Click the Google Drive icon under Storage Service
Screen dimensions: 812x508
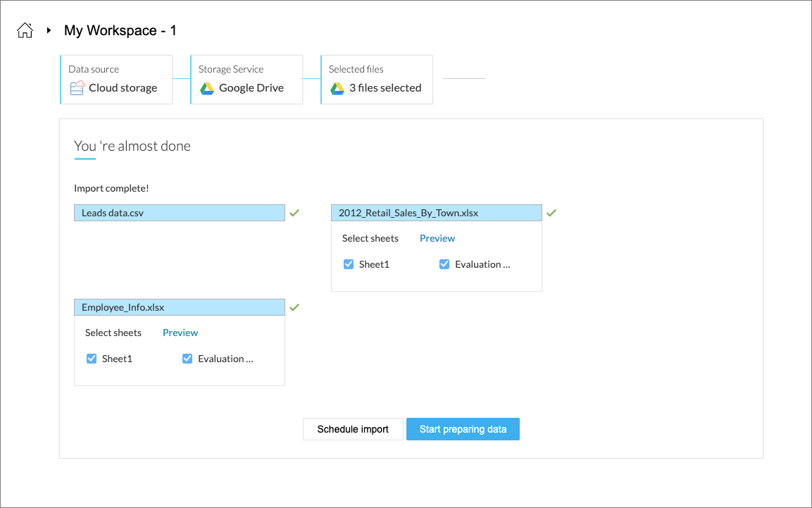207,88
